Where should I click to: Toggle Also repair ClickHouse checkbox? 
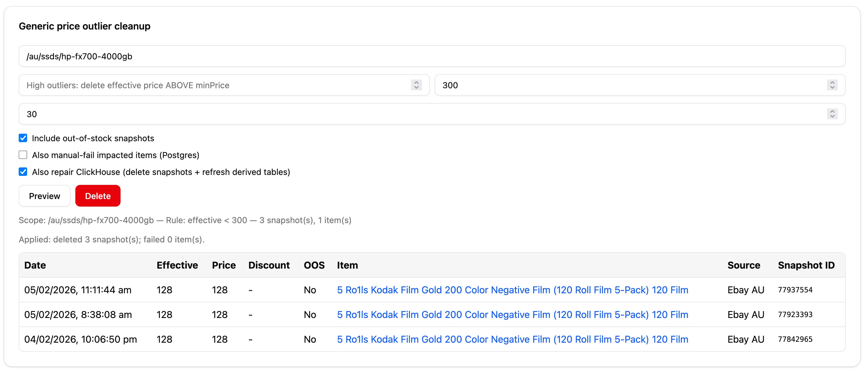[x=23, y=172]
